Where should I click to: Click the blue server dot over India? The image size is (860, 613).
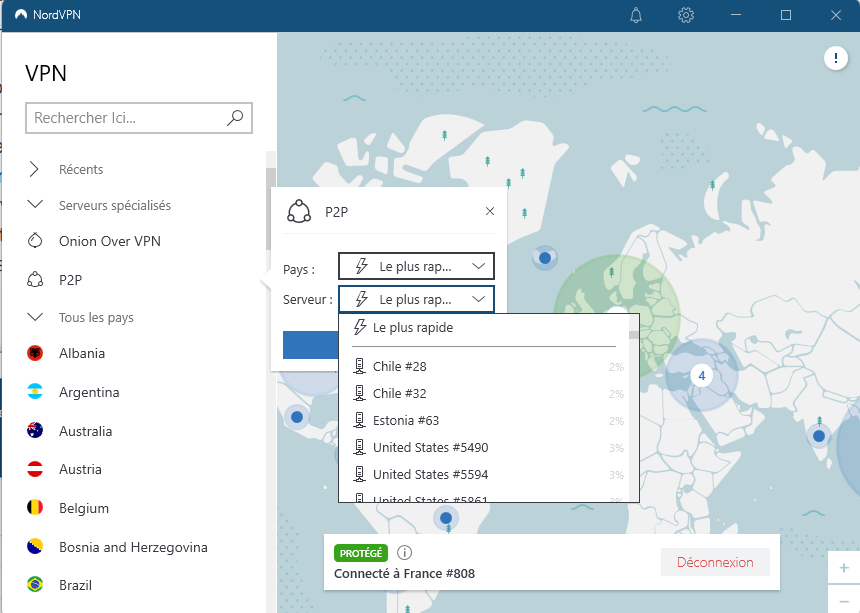click(x=819, y=436)
